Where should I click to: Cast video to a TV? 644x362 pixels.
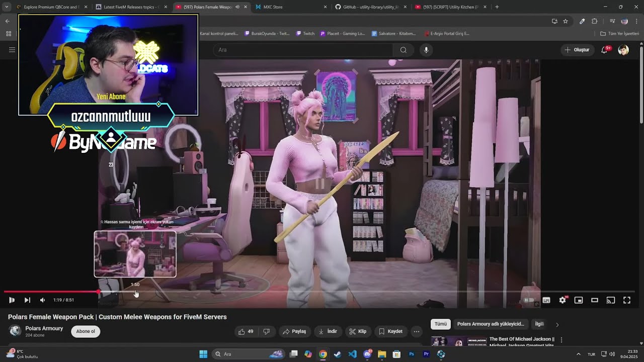coord(611,300)
